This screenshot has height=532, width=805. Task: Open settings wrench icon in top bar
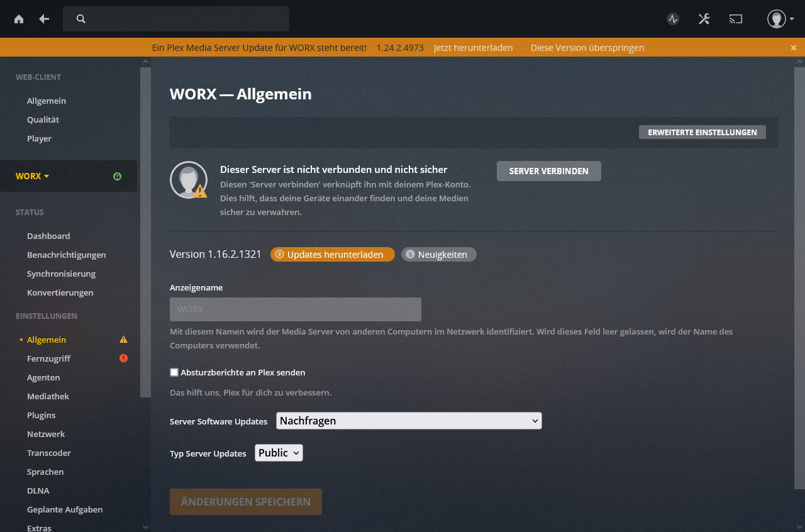tap(704, 19)
